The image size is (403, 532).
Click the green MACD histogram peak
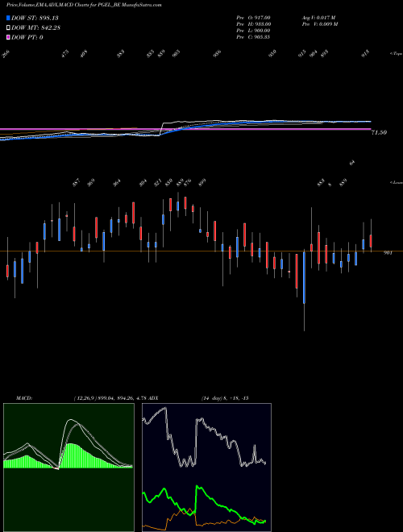tap(69, 455)
